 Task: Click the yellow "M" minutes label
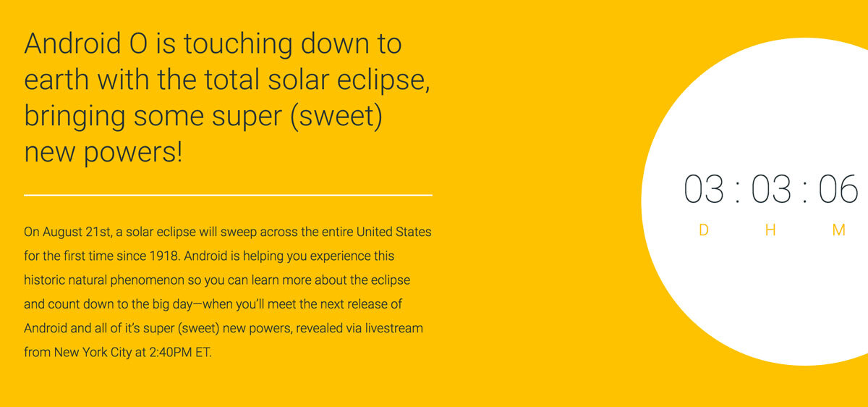(x=839, y=230)
